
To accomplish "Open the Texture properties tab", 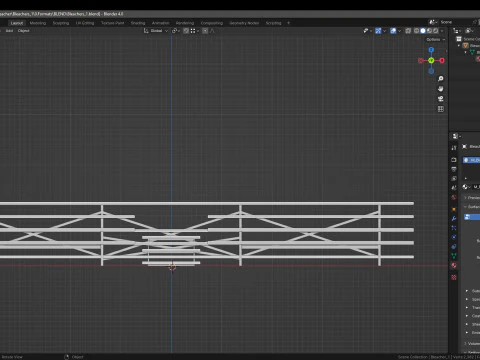I will click(x=454, y=277).
